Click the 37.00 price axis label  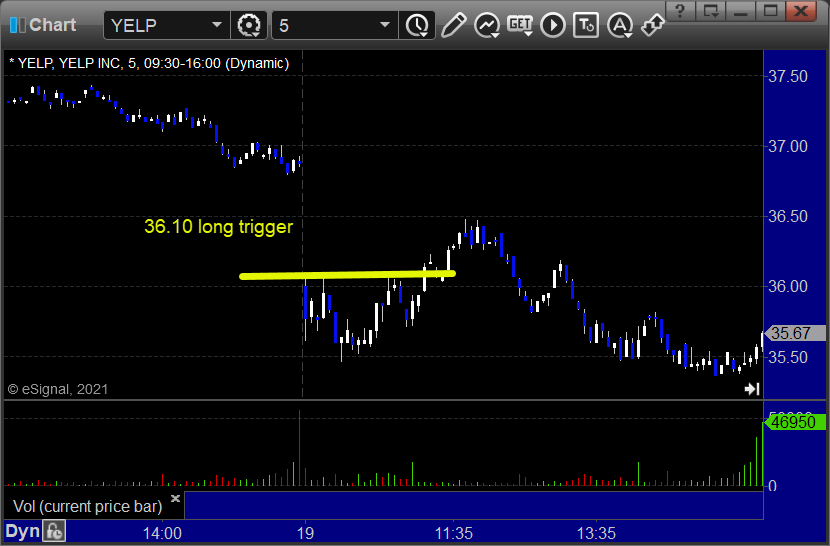coord(788,146)
